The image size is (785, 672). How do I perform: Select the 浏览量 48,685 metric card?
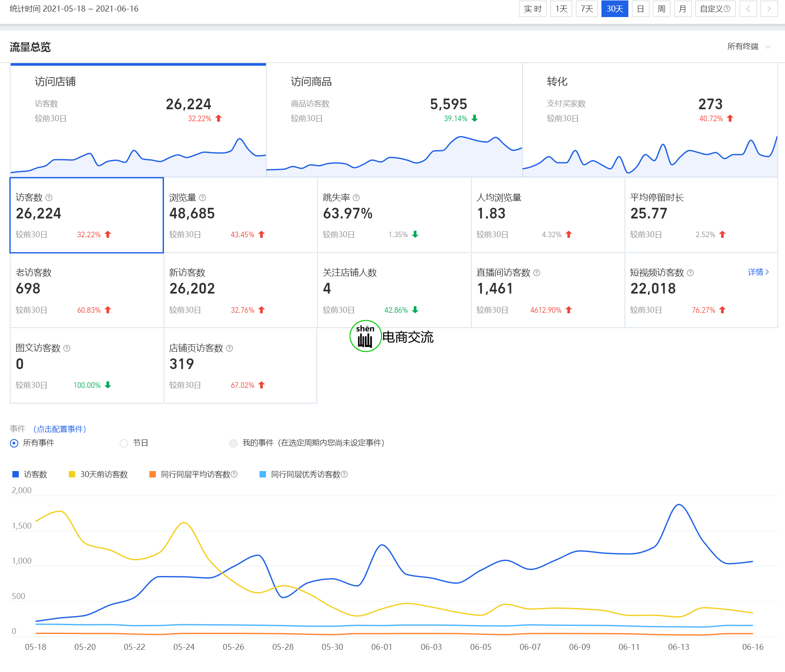241,215
